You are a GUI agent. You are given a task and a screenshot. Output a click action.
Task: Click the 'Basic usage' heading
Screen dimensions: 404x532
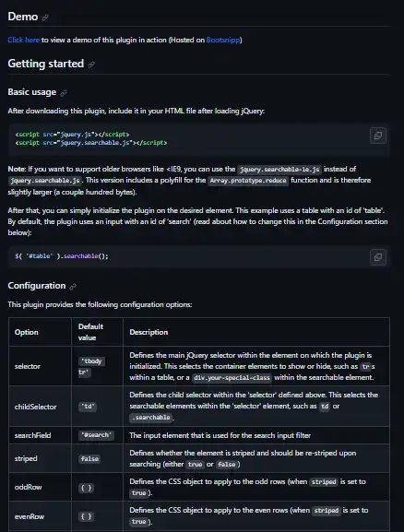click(x=32, y=92)
